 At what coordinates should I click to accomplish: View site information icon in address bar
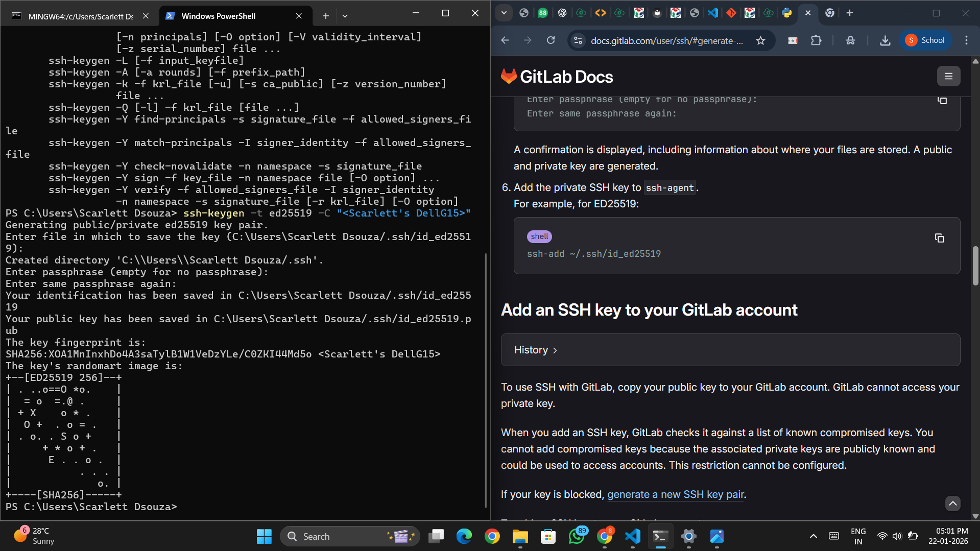pyautogui.click(x=578, y=40)
